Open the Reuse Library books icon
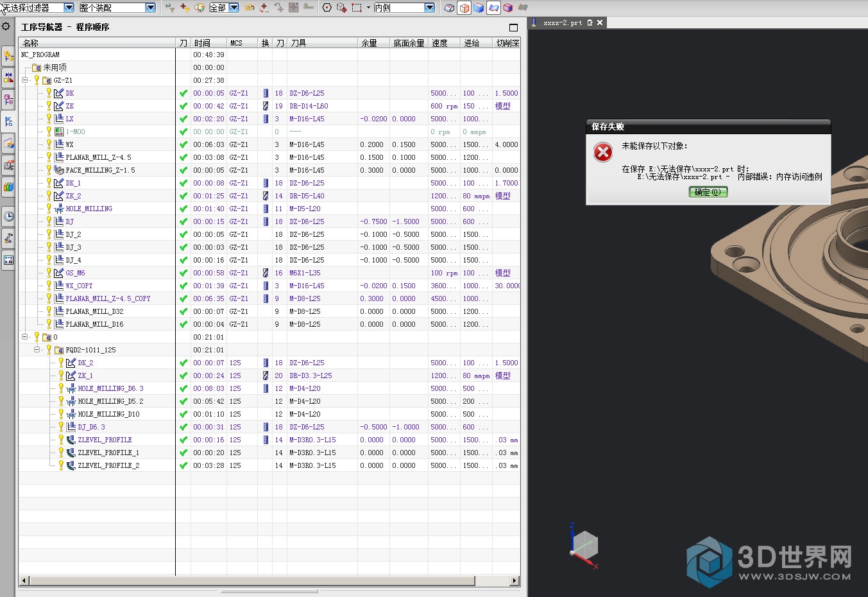Screen dimensions: 868x597 8,187
